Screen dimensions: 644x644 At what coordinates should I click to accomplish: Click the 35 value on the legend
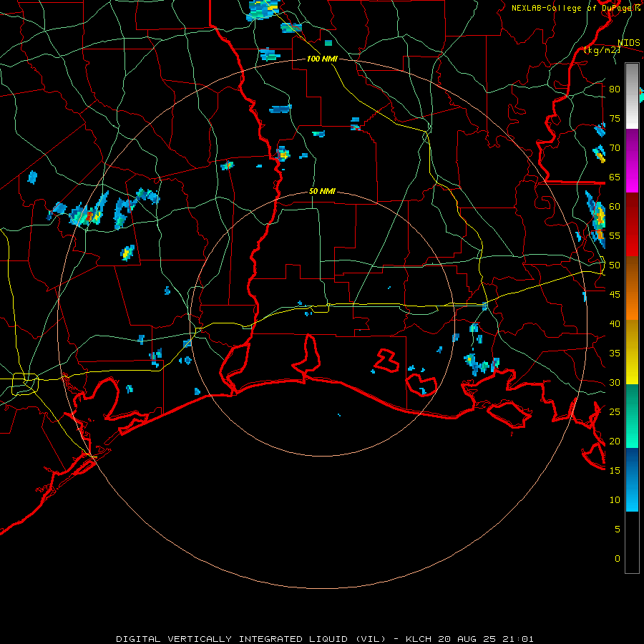(615, 353)
